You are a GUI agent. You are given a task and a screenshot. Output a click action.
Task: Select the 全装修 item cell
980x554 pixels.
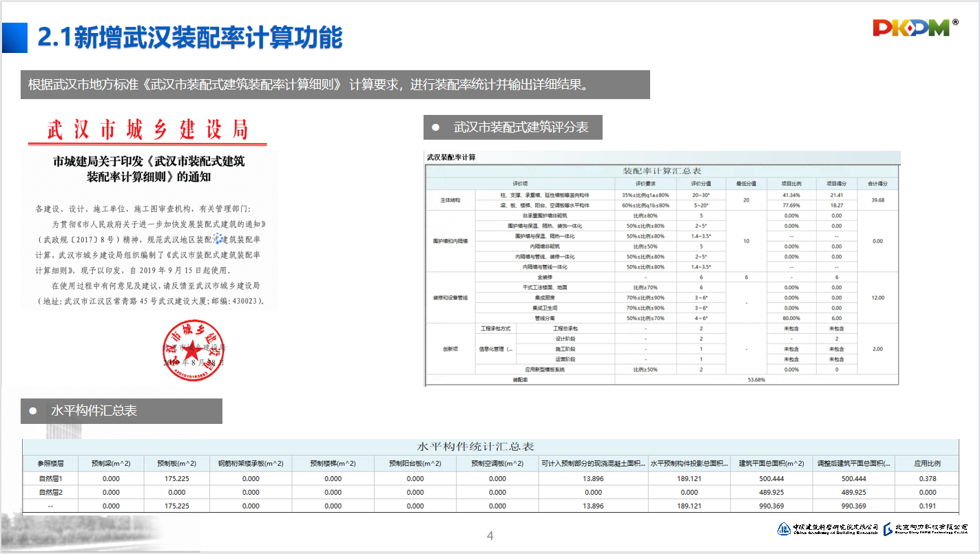click(545, 277)
